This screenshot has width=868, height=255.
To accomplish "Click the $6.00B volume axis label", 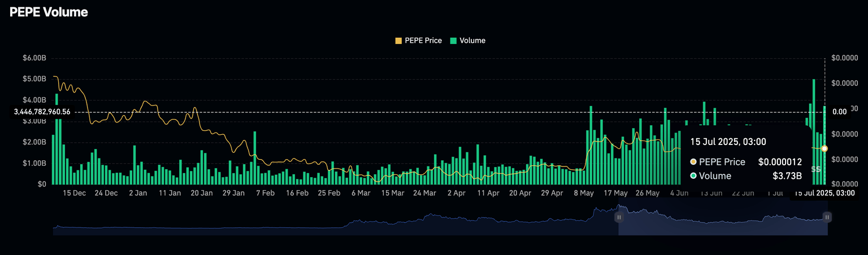I will [x=34, y=58].
